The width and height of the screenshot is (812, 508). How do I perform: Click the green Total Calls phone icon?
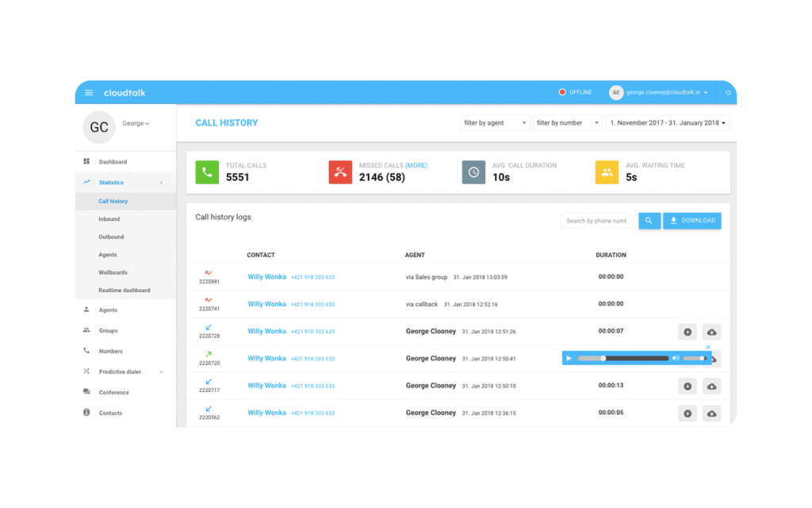click(207, 171)
